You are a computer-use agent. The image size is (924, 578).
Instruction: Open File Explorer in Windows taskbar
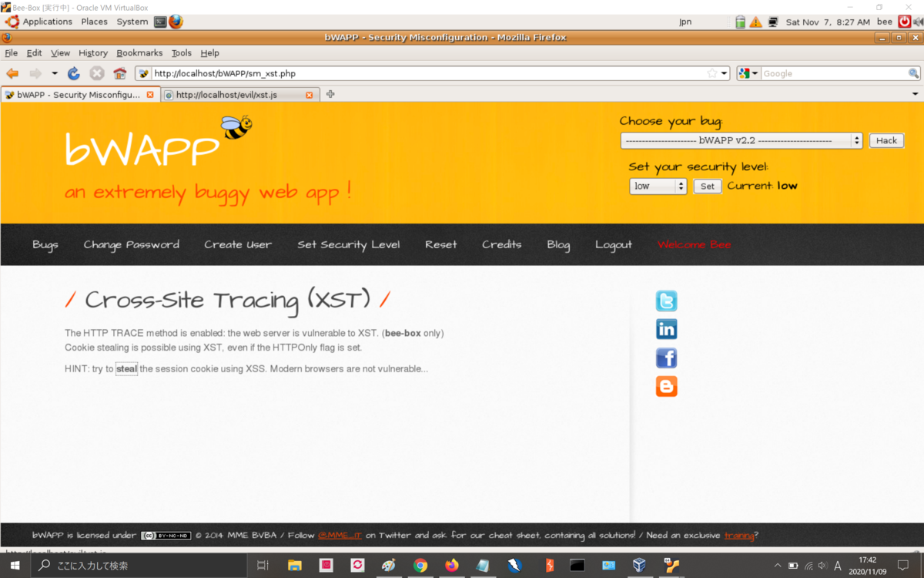coord(294,565)
